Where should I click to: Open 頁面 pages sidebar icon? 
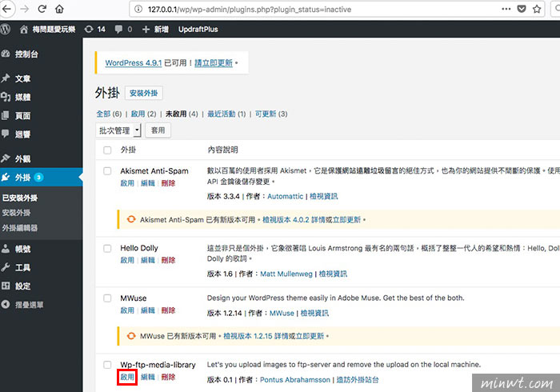[x=6, y=115]
